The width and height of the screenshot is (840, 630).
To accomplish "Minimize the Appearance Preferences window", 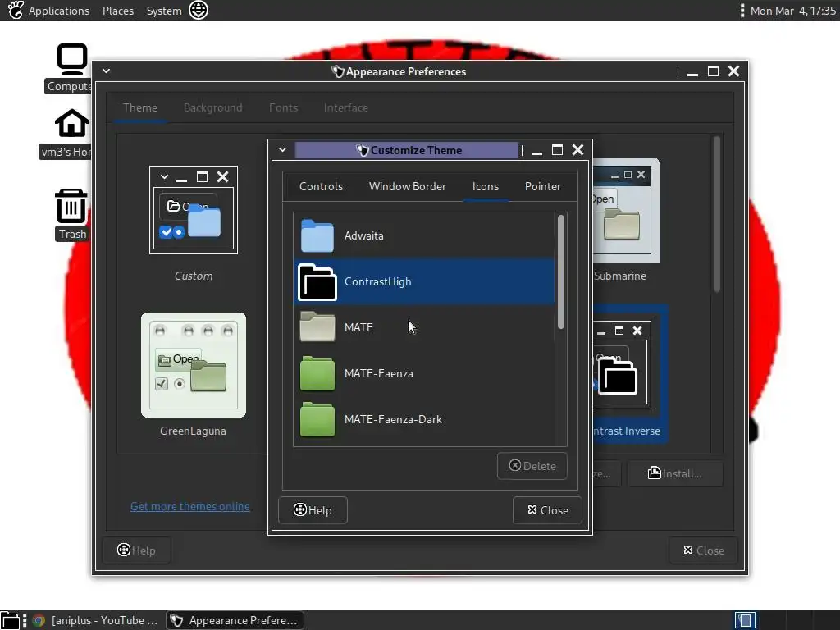I will pos(692,72).
